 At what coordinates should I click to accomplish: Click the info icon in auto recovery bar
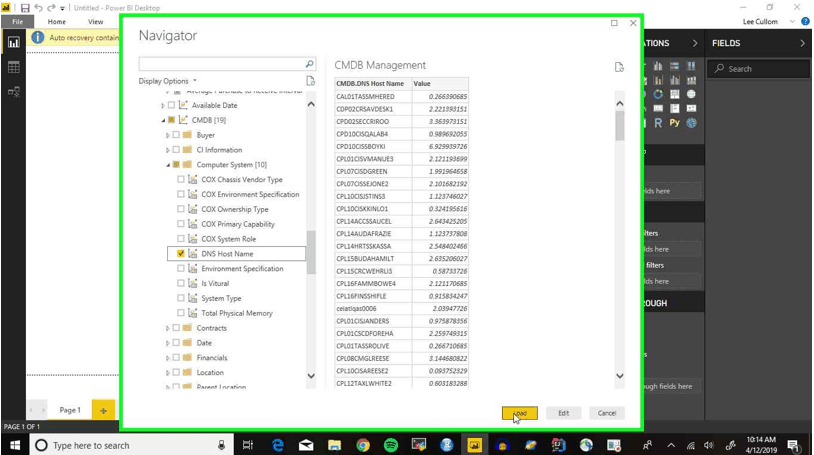38,37
